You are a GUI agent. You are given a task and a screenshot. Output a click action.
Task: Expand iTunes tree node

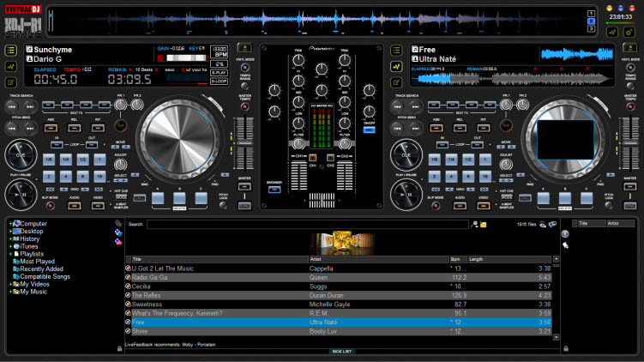click(10, 246)
